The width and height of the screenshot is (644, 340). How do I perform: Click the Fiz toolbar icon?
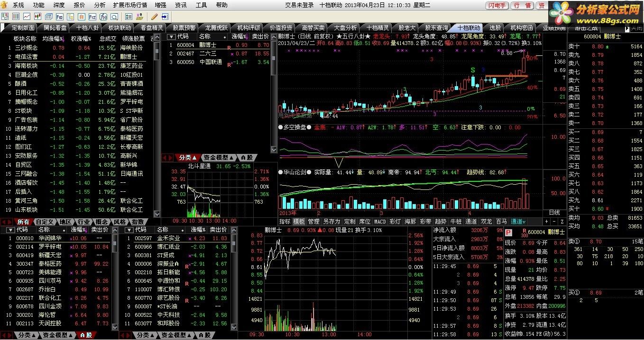coord(92,17)
